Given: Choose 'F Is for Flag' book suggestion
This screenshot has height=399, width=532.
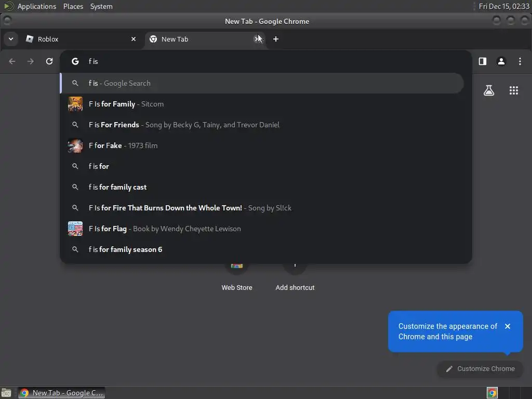Looking at the screenshot, I should pyautogui.click(x=262, y=229).
